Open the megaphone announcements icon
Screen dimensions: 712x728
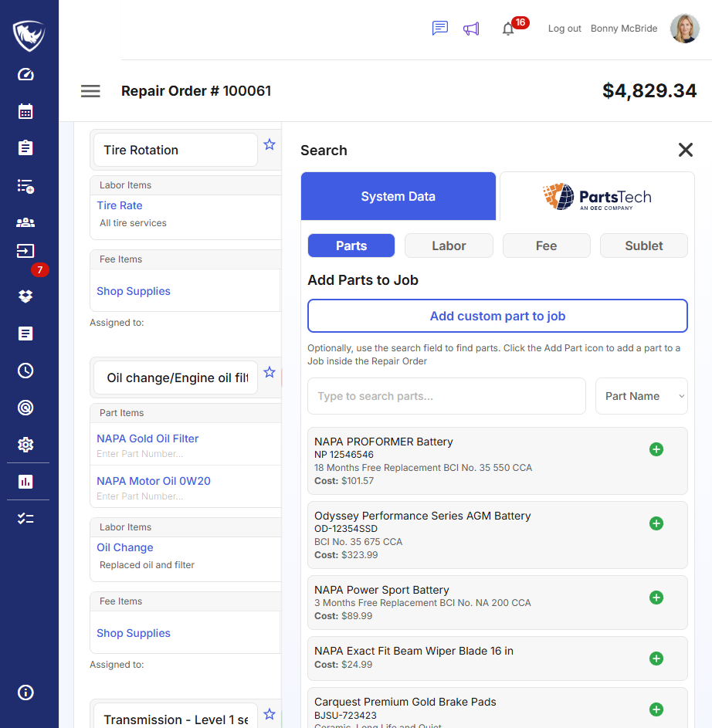471,29
